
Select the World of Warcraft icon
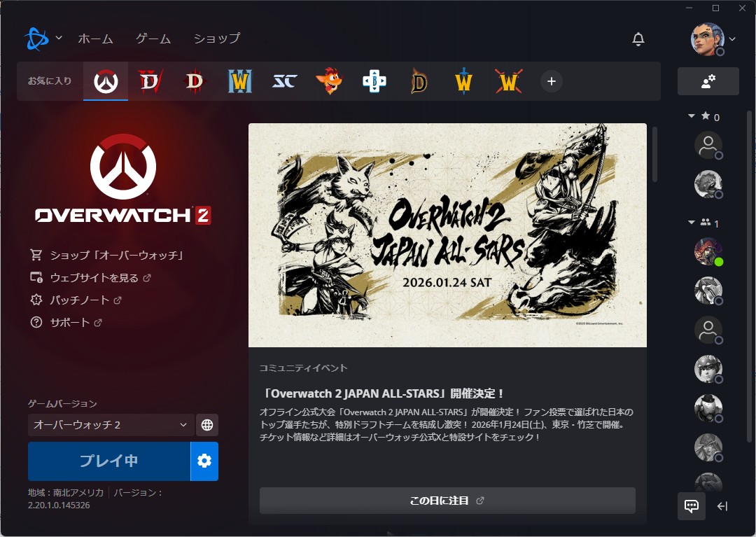(463, 82)
